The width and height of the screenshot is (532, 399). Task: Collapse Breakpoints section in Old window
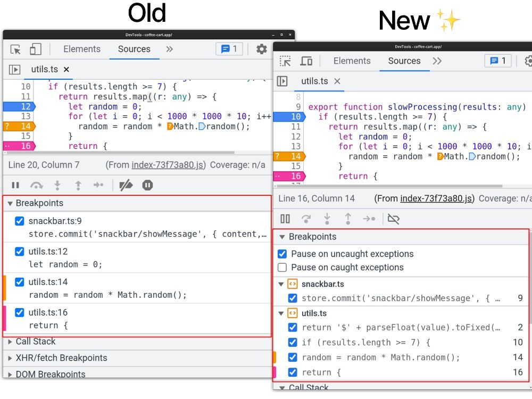(10, 204)
